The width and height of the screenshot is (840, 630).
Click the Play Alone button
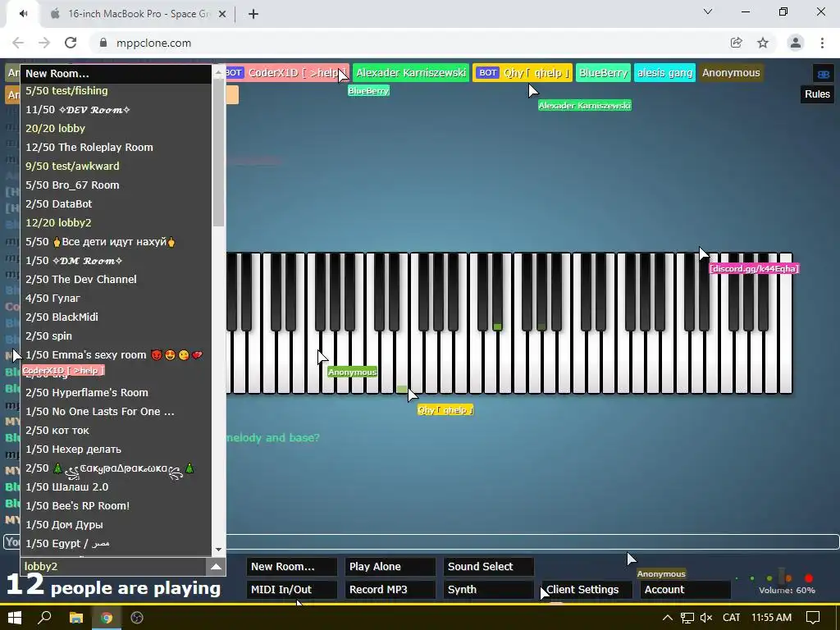tap(390, 567)
